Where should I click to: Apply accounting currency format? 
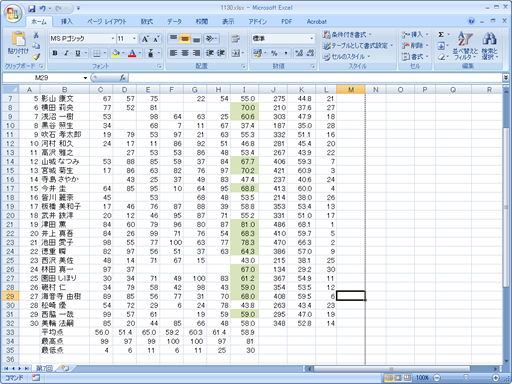[x=257, y=53]
